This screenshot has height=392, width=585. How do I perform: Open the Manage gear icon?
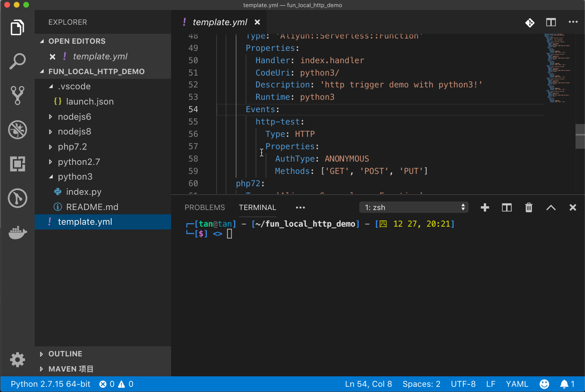click(x=18, y=360)
